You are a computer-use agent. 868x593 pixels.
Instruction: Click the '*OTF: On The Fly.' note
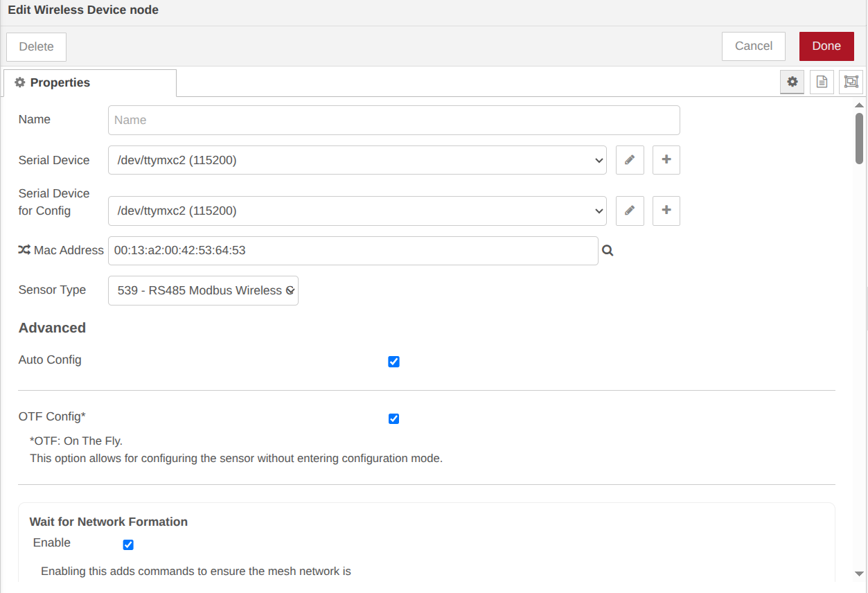(x=76, y=441)
